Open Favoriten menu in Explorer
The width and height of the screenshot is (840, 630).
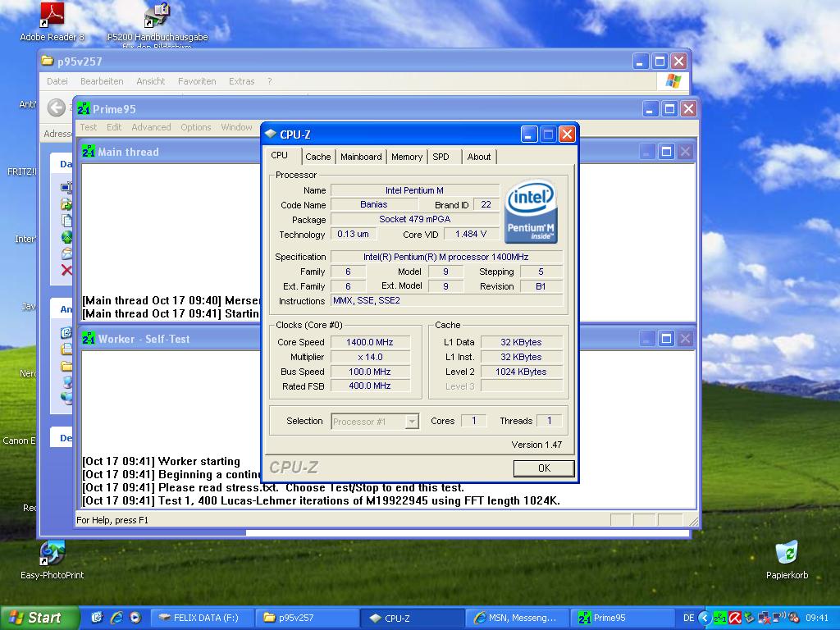[x=197, y=81]
